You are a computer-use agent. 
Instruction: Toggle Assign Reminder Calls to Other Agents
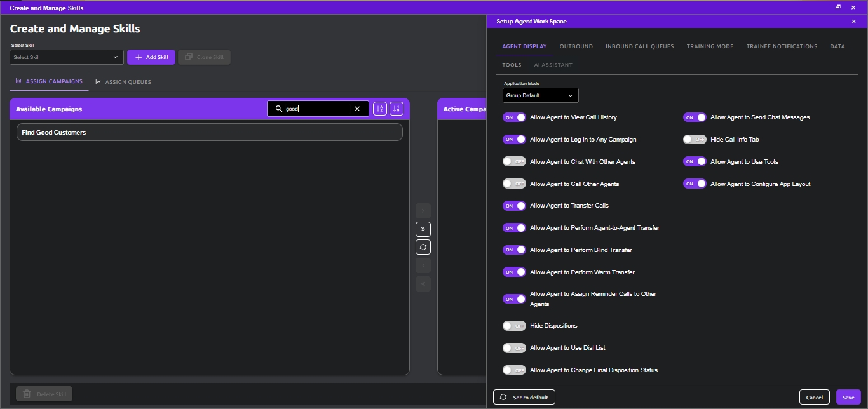pyautogui.click(x=514, y=299)
